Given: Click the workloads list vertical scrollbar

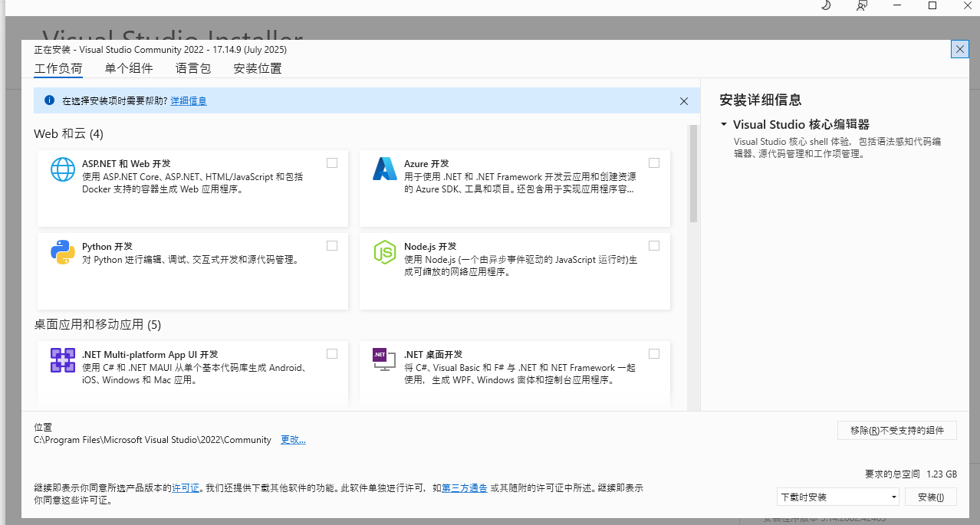Looking at the screenshot, I should coord(693,174).
